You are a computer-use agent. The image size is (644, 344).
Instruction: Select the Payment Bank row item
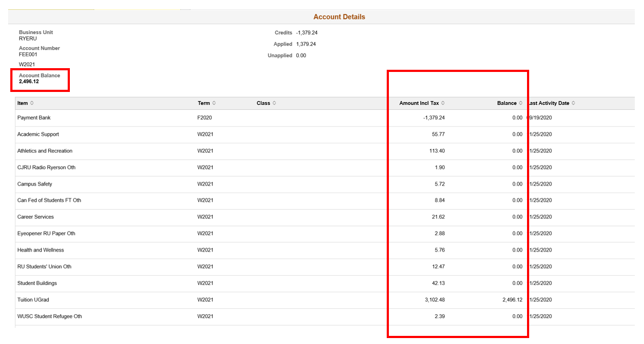click(x=34, y=118)
